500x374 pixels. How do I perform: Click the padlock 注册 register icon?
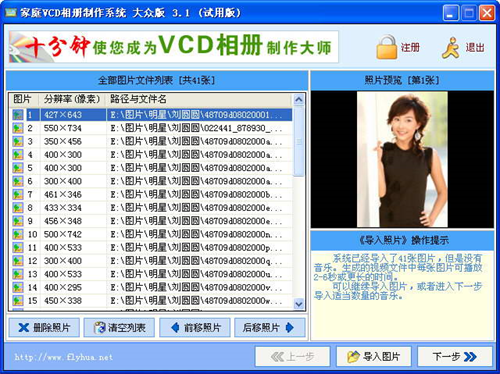point(387,47)
